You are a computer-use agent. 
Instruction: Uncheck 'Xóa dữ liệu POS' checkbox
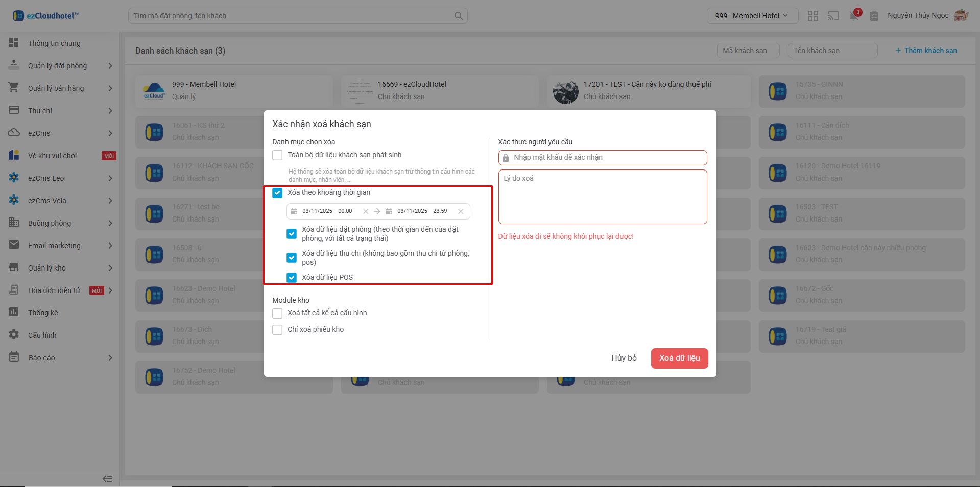pos(292,278)
